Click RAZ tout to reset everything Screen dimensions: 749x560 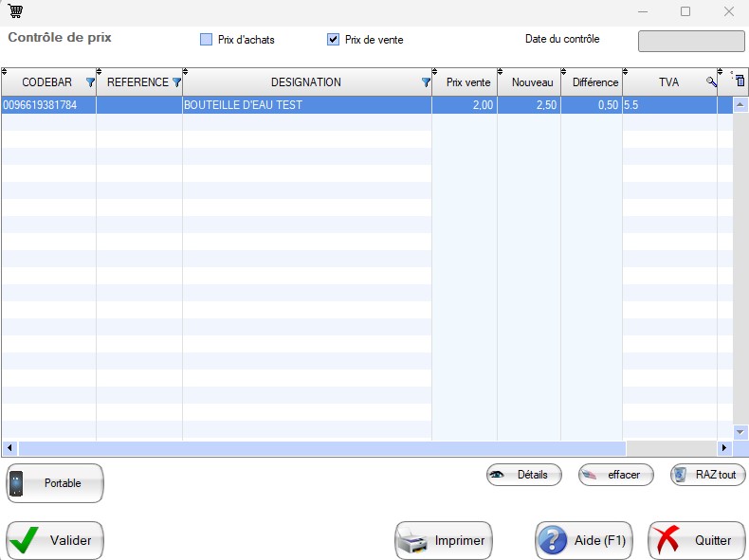707,475
